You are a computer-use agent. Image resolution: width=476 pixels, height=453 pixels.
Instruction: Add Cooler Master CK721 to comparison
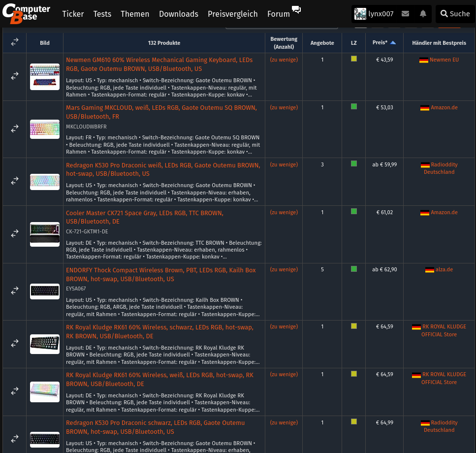(x=15, y=233)
